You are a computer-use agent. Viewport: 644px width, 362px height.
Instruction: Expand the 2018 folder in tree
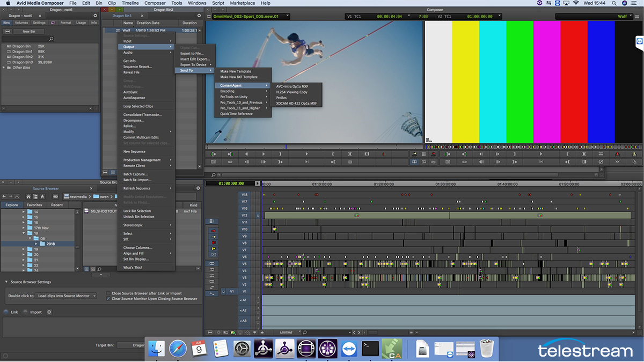[36, 244]
